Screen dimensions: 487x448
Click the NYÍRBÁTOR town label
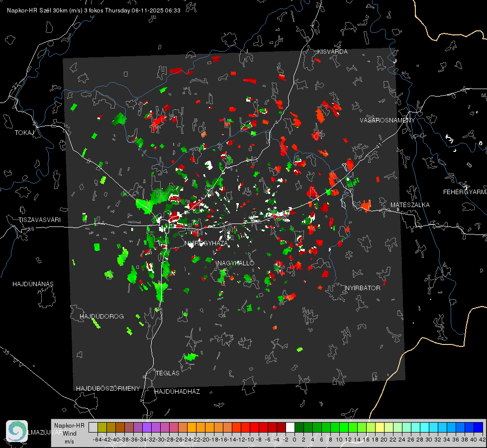pos(363,288)
